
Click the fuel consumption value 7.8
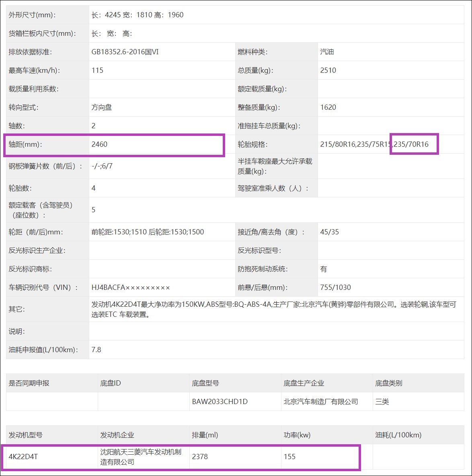(97, 350)
